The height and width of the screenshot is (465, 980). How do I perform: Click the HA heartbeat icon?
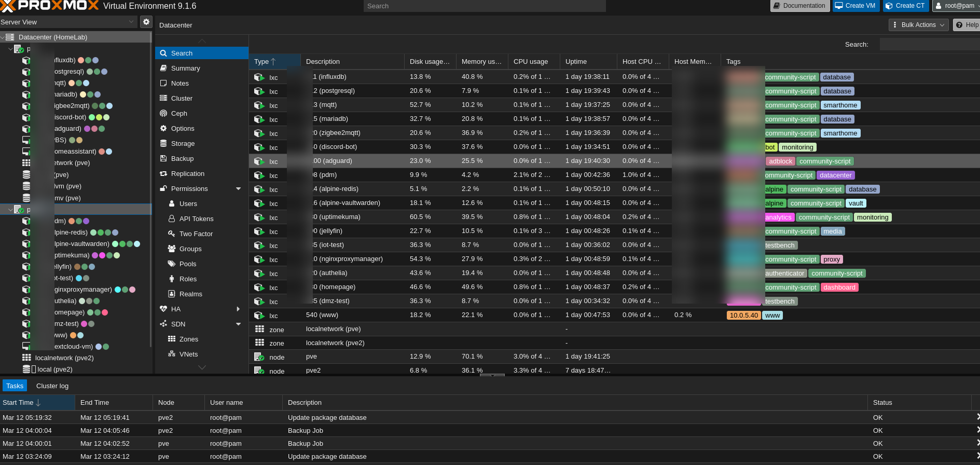click(x=163, y=309)
